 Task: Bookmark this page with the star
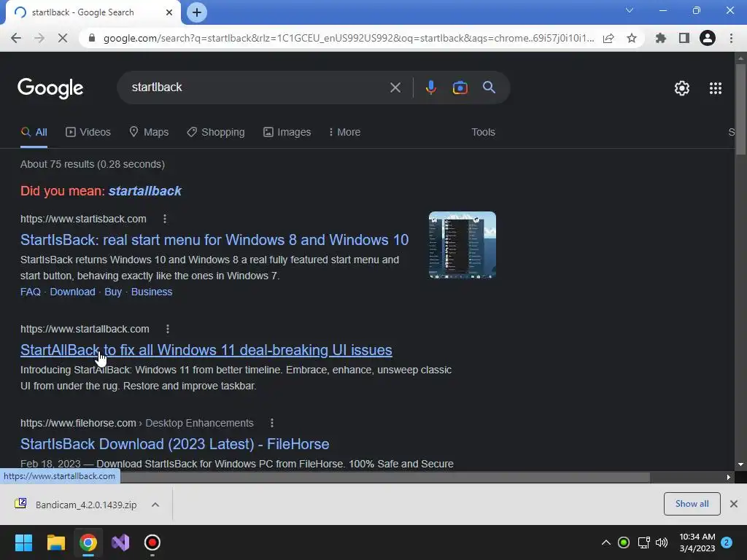pos(632,38)
